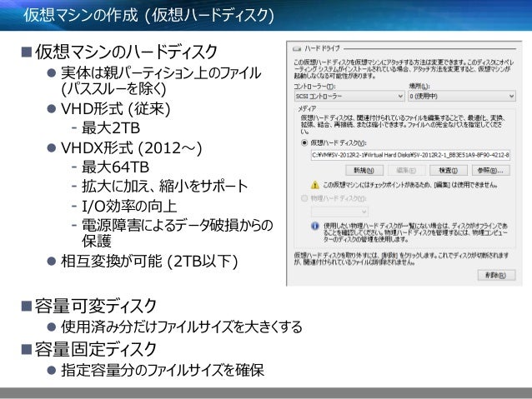Click the slide title 仮想マシンの作成 (仮想ハードディスク)
Image resolution: width=532 pixels, height=399 pixels.
coord(148,15)
